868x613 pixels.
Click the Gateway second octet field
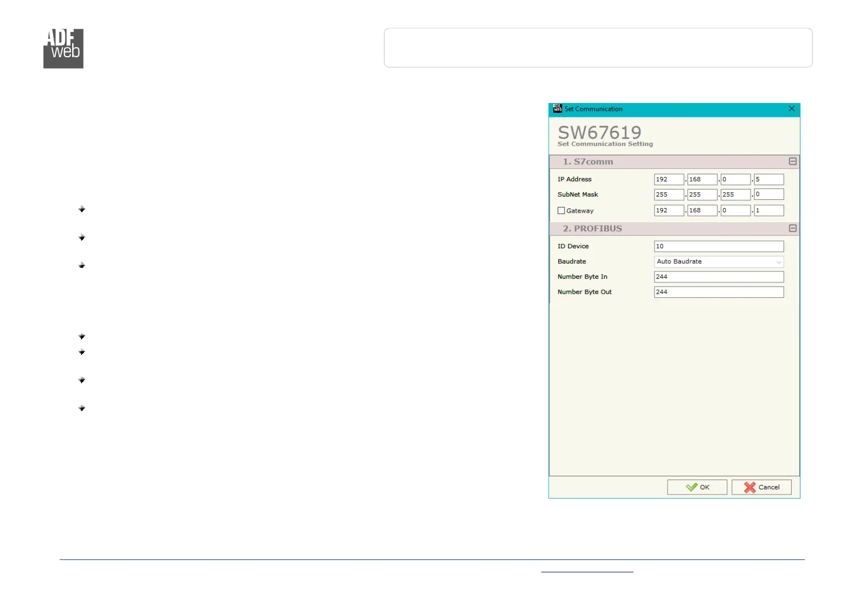tap(702, 210)
